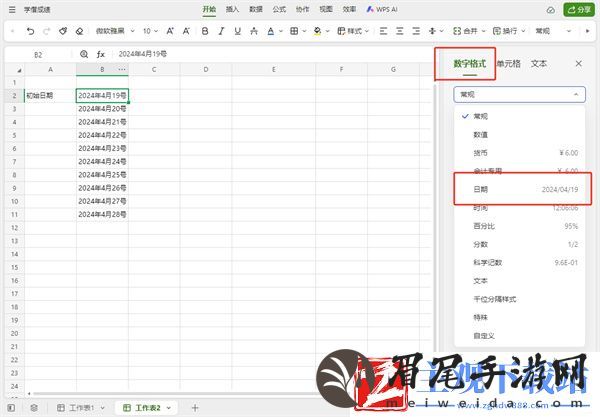
Task: Open WPS AI
Action: 382,10
